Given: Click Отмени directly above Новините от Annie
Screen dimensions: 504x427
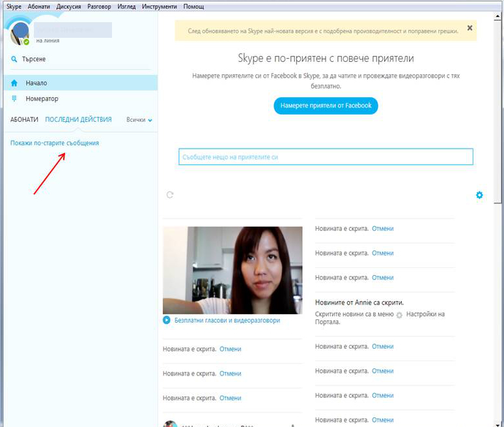Looking at the screenshot, I should 382,277.
